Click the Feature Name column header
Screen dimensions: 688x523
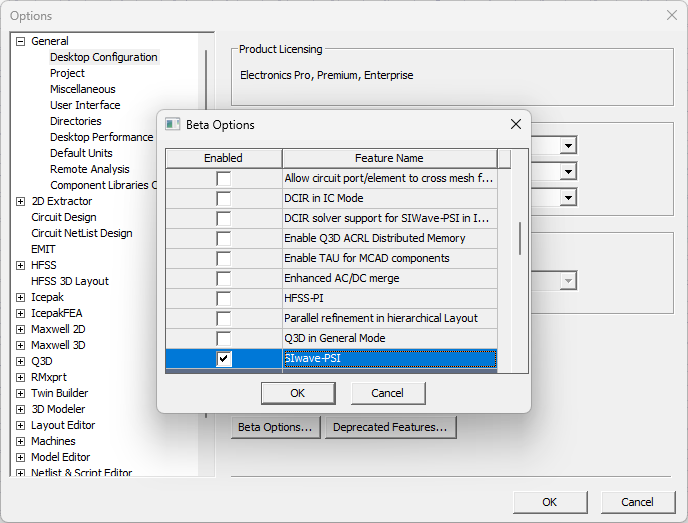tap(390, 158)
